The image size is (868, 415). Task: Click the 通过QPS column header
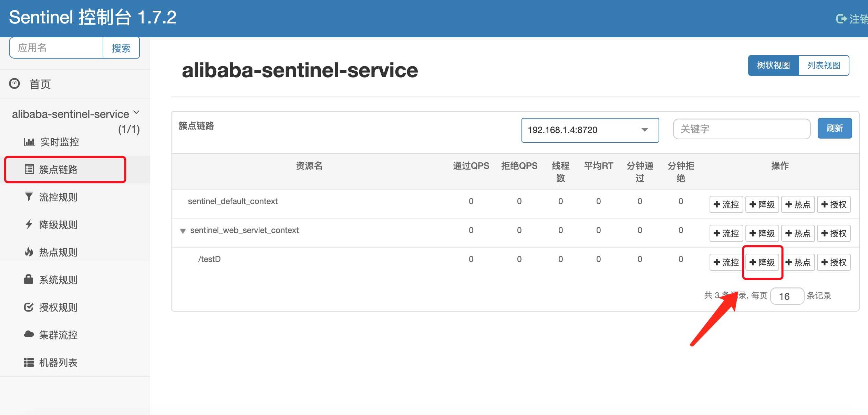471,166
